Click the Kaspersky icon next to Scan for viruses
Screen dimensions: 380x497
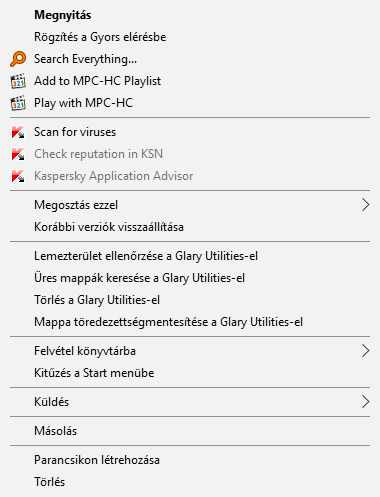(18, 132)
